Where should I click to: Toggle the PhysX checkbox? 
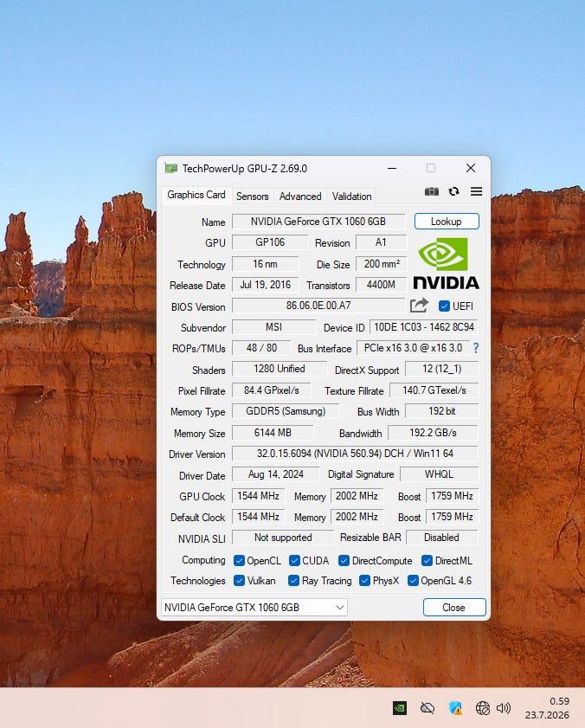[365, 581]
